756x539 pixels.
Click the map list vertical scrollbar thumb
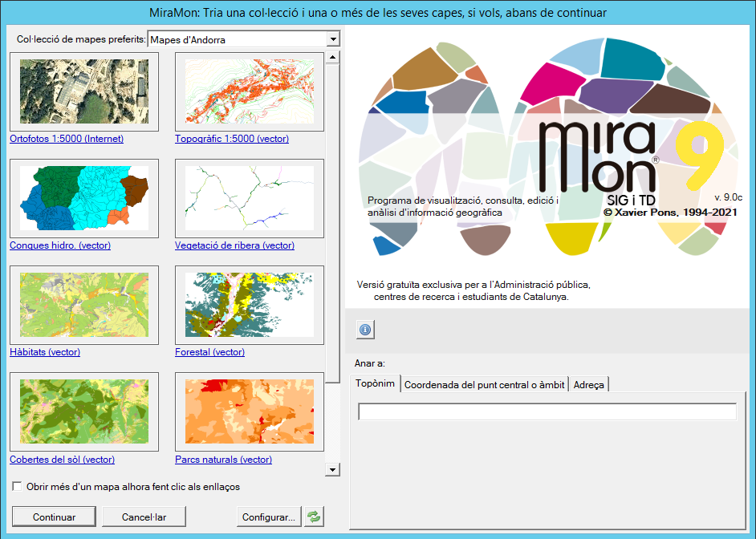point(332,224)
